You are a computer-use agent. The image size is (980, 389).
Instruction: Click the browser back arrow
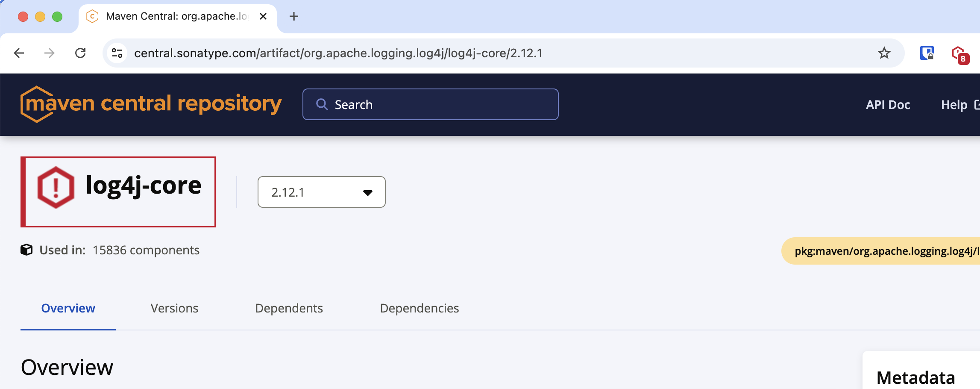pyautogui.click(x=19, y=53)
